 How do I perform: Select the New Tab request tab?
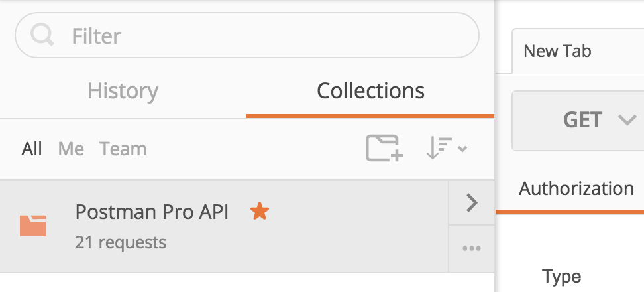coord(557,51)
